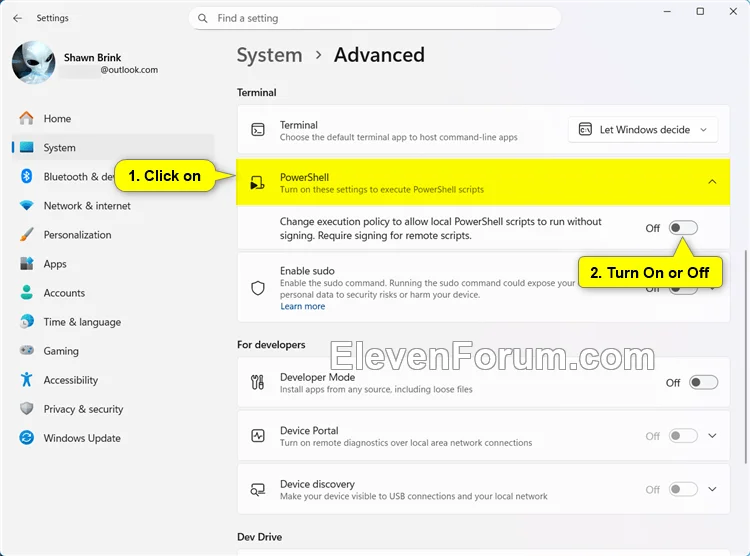Open the Let Windows decide dropdown
750x556 pixels.
point(643,130)
